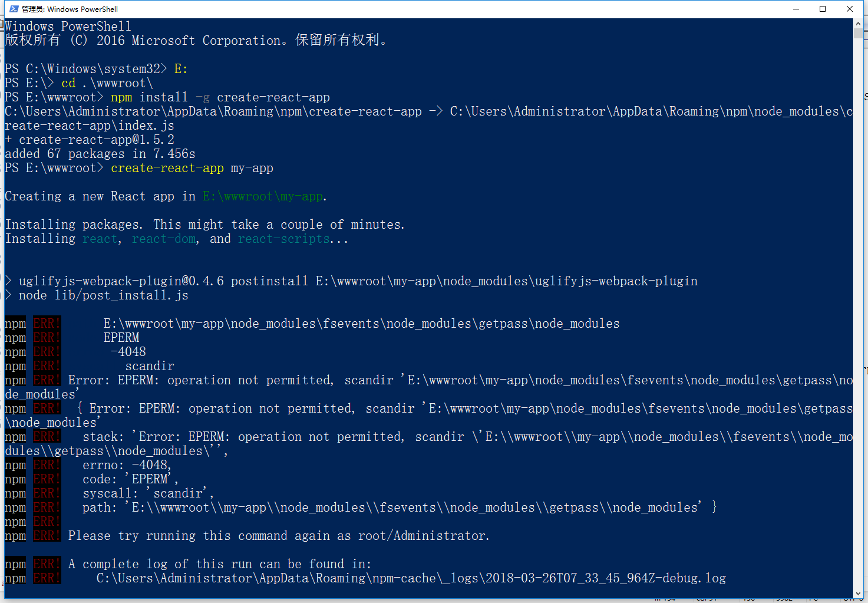Click the '+ create-react-app@1.5.2' output line
Screen dimensions: 868x603
pyautogui.click(x=90, y=140)
